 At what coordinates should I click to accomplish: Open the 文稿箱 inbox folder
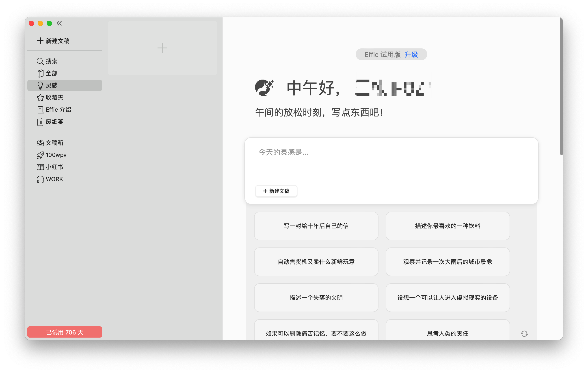coord(40,143)
